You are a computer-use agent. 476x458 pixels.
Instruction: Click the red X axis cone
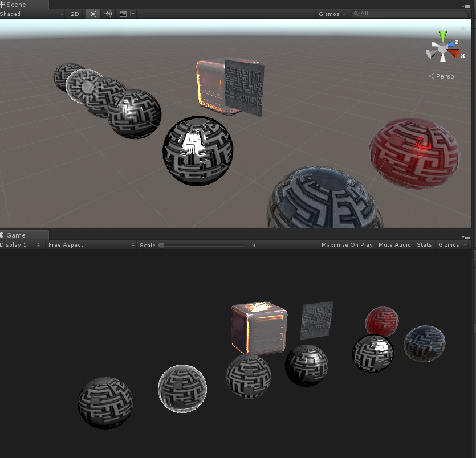[455, 53]
